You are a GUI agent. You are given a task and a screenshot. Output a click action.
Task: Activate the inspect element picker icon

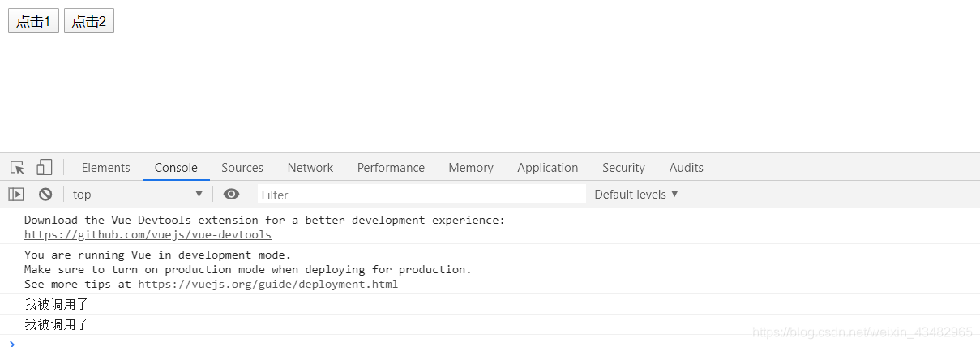(17, 168)
